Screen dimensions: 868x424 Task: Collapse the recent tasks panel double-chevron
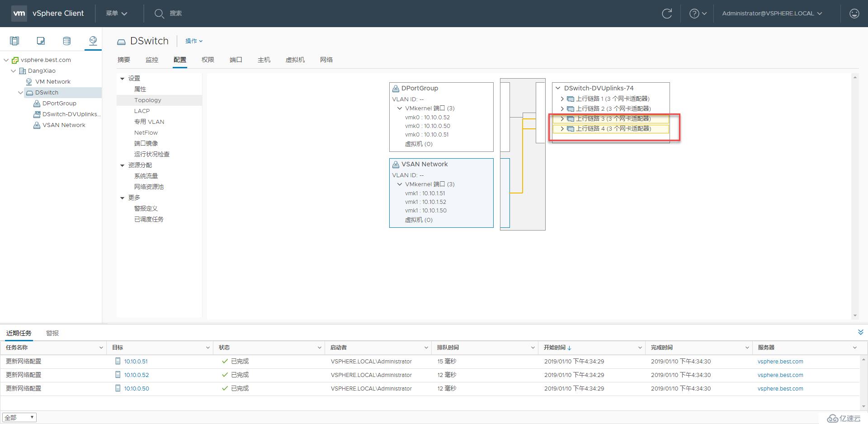861,332
